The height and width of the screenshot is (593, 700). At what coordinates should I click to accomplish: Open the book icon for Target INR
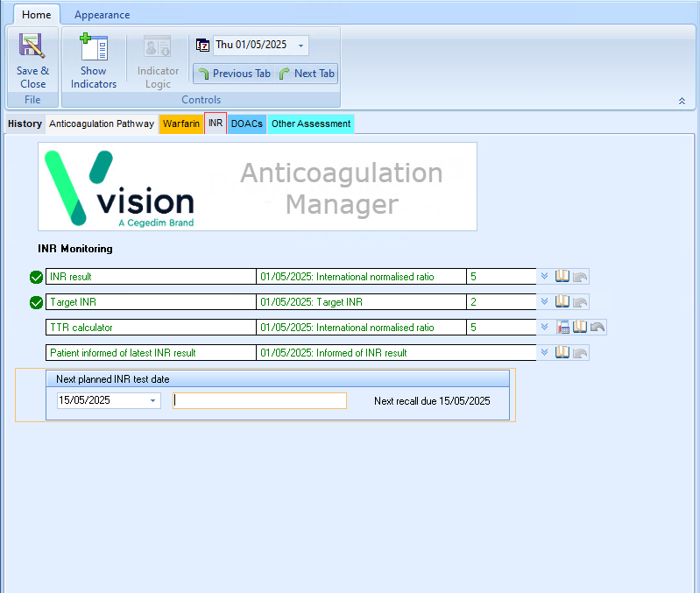click(x=562, y=301)
